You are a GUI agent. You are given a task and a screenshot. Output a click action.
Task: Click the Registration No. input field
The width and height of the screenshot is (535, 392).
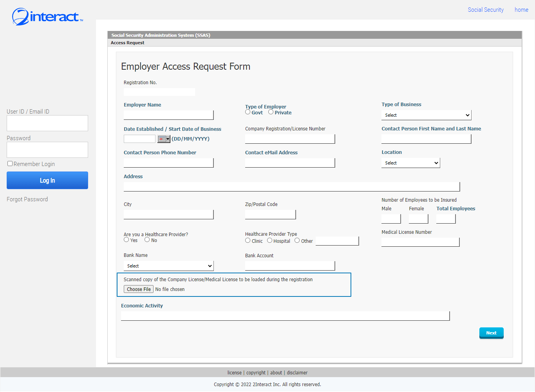tap(159, 92)
